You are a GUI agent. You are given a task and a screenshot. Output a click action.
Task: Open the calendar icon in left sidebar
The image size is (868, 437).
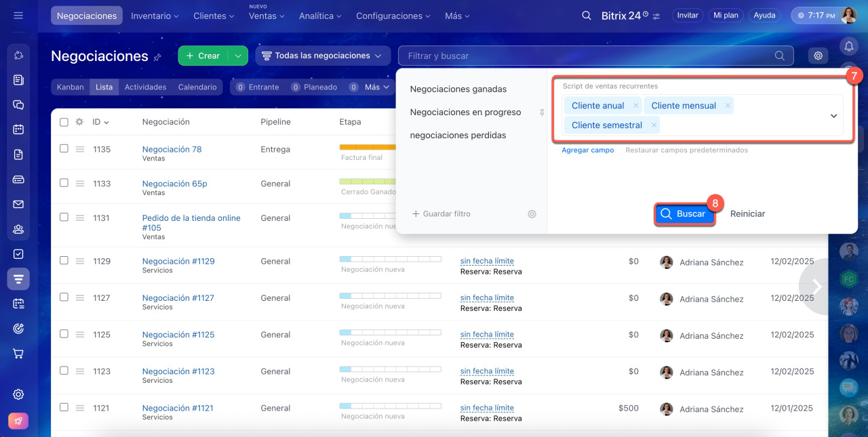tap(18, 129)
